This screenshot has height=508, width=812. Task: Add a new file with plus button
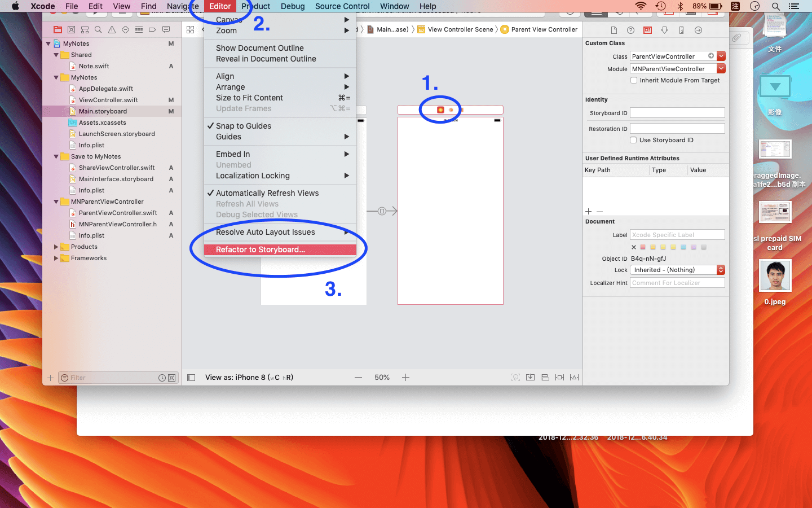50,378
